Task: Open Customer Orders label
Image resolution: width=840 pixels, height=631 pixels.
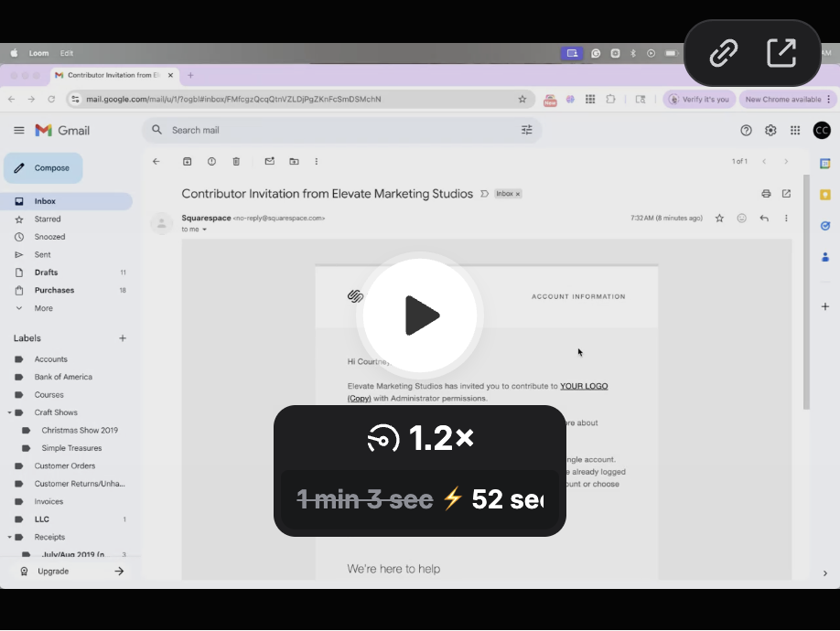Action: 65,466
